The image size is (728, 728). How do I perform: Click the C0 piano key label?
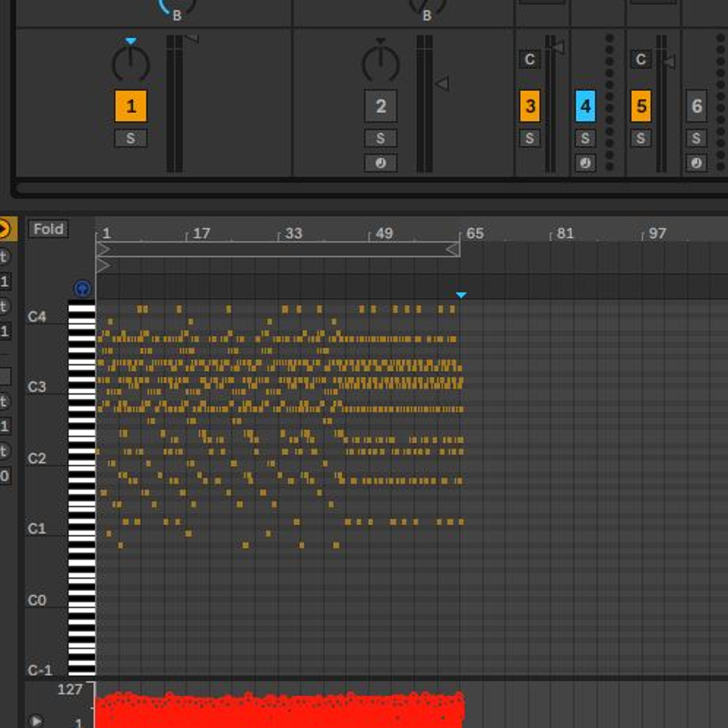pyautogui.click(x=37, y=600)
